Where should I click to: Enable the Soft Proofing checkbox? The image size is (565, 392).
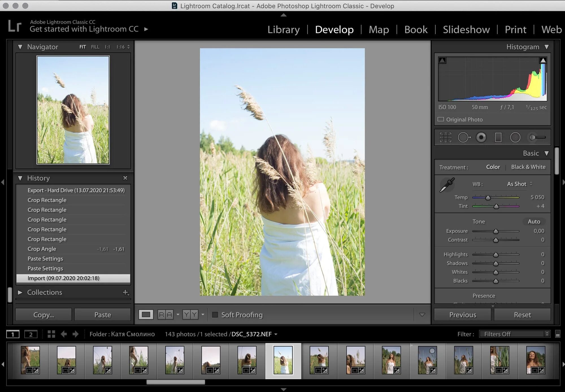tap(215, 315)
